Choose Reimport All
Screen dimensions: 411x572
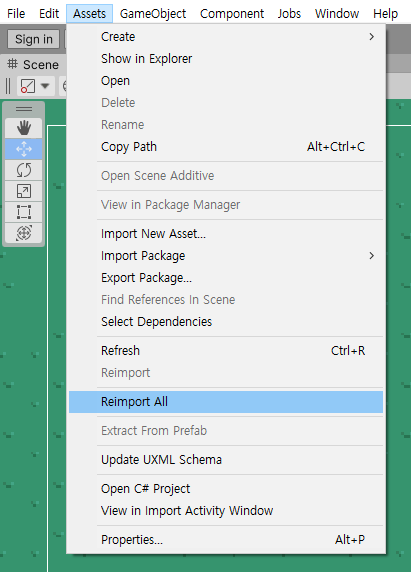(x=226, y=402)
